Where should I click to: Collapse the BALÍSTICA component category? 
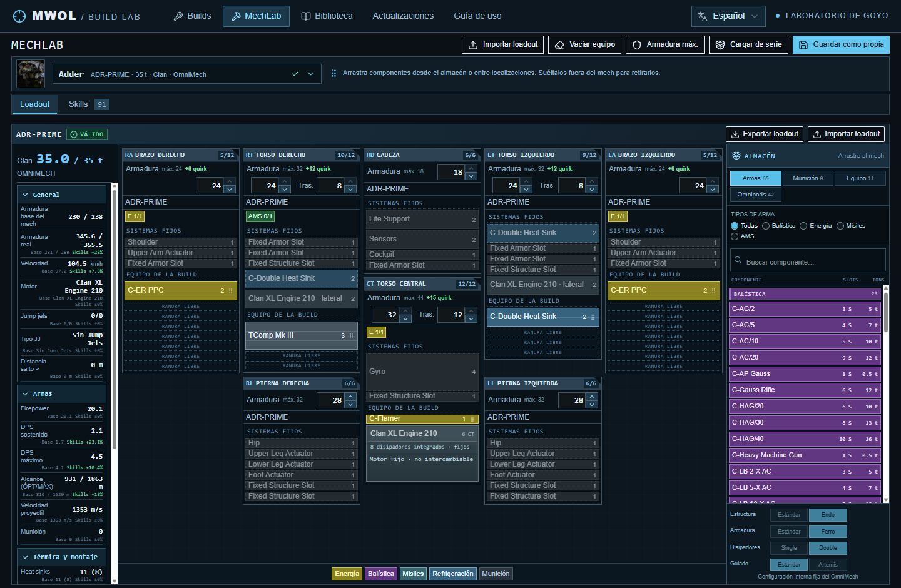pos(805,293)
